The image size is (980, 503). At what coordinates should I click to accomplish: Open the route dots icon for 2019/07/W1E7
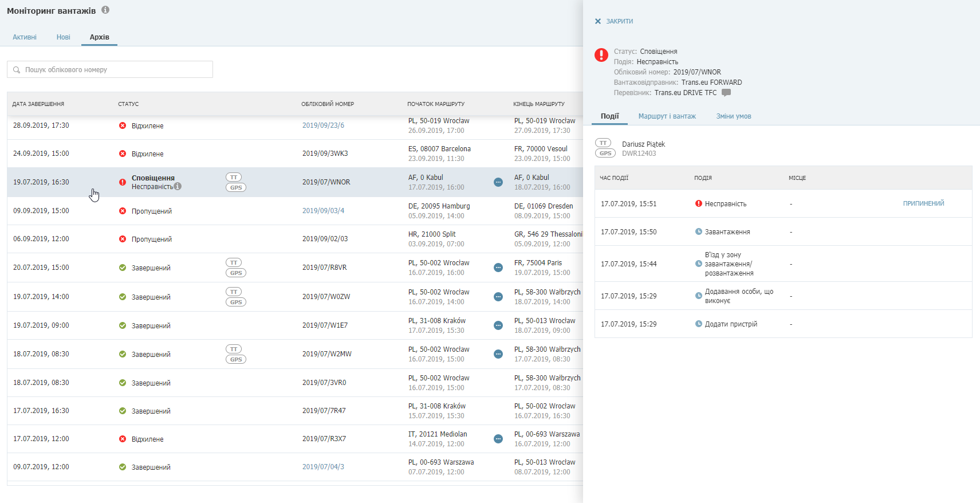pyautogui.click(x=498, y=325)
